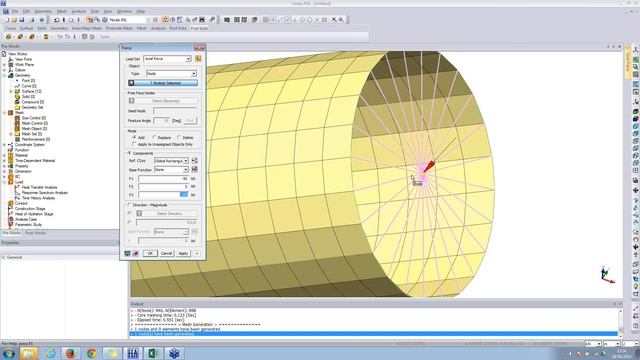Image resolution: width=640 pixels, height=360 pixels.
Task: Click the New file icon in the toolbar
Action: (7, 20)
